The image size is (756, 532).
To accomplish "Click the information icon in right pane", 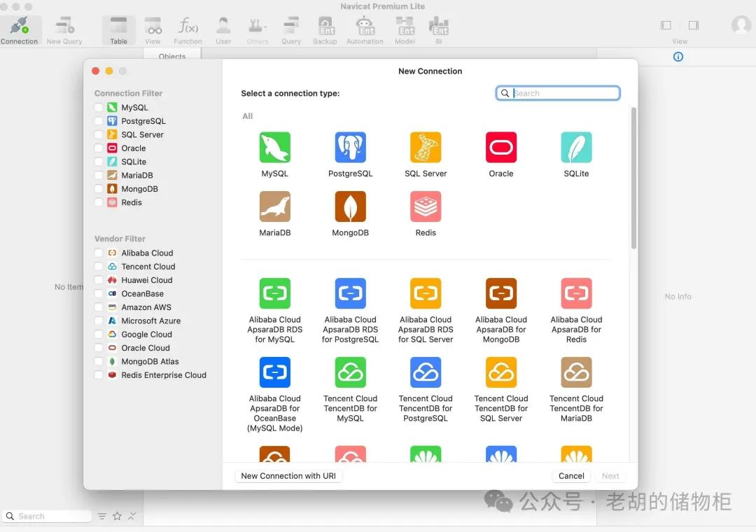I will click(678, 57).
